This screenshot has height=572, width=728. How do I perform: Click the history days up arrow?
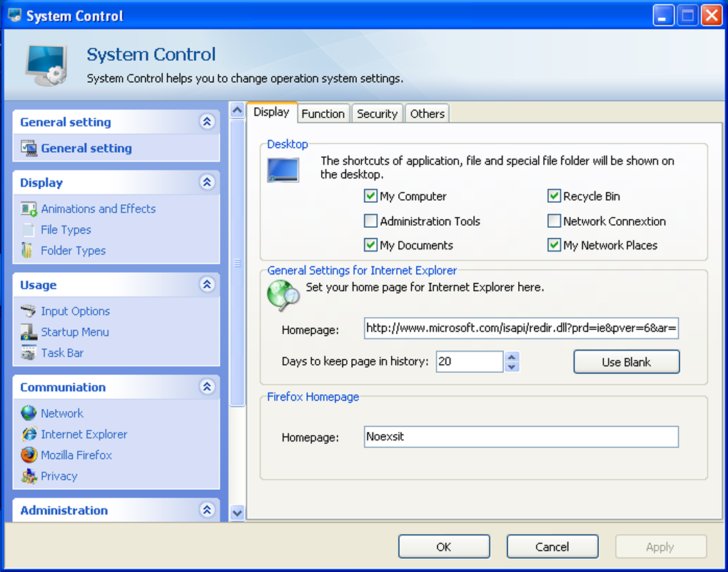coord(512,357)
